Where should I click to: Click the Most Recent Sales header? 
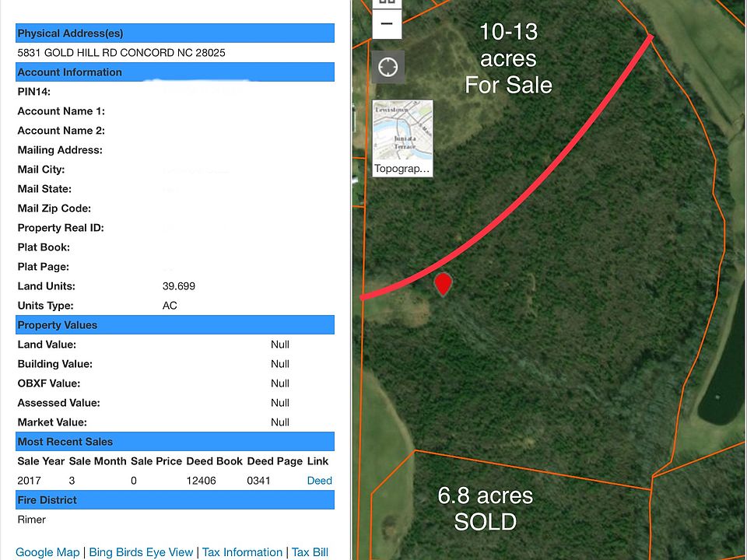point(65,442)
